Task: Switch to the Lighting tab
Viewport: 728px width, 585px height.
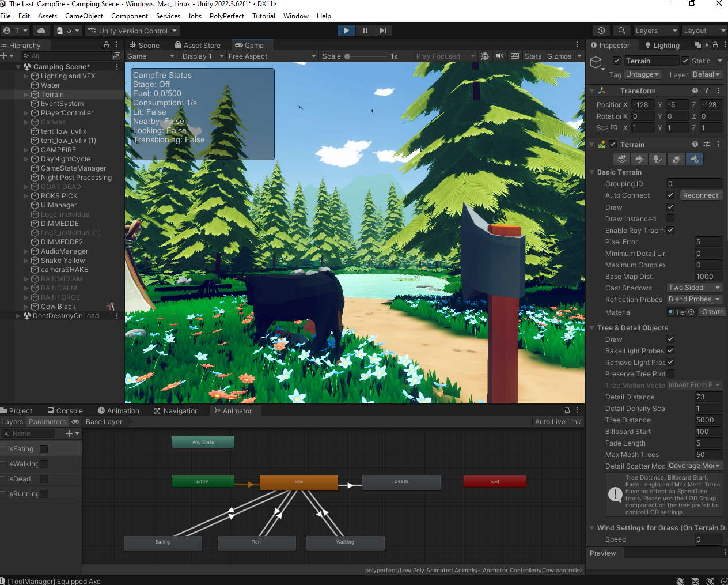Action: [662, 45]
